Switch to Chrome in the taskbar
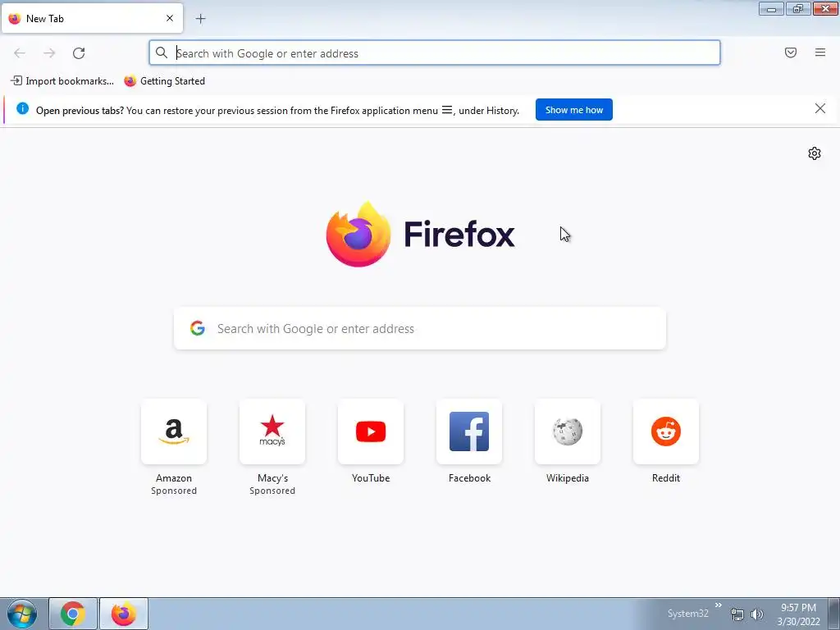 coord(73,614)
